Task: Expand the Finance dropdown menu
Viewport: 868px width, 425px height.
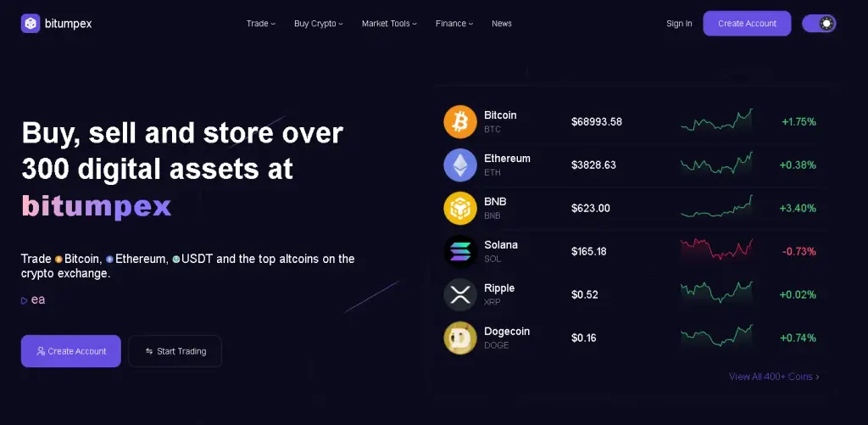Action: (454, 23)
